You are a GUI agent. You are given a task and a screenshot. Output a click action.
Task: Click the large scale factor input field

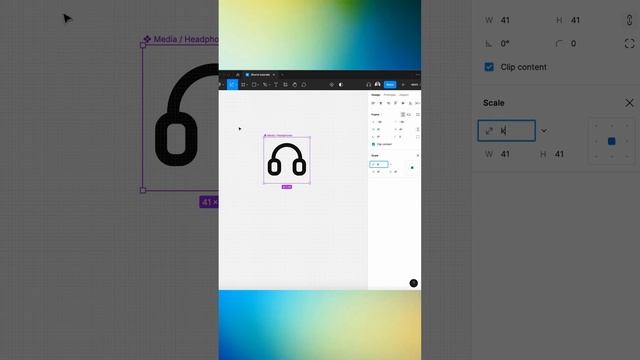tap(507, 131)
